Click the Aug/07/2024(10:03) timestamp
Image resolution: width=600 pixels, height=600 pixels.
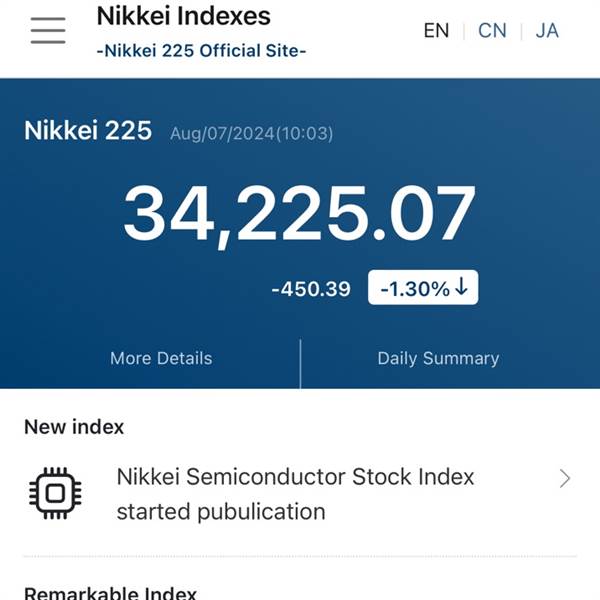tap(251, 134)
